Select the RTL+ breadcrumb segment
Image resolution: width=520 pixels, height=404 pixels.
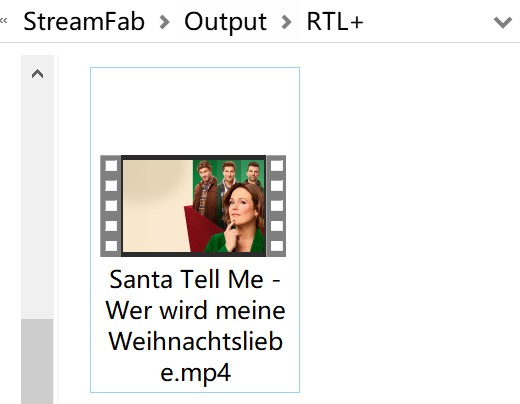coord(335,22)
